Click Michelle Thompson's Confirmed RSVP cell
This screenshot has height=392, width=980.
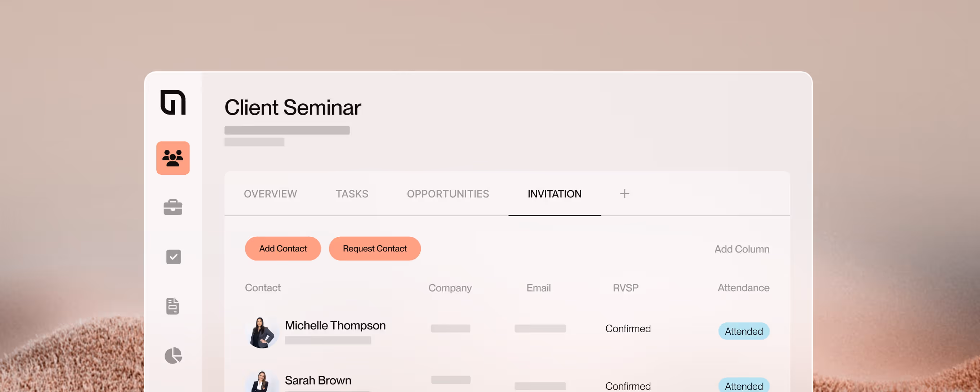[x=628, y=329]
